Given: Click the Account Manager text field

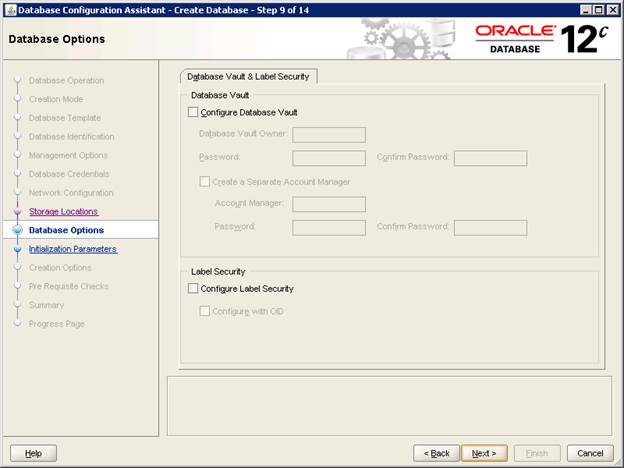Looking at the screenshot, I should 329,204.
